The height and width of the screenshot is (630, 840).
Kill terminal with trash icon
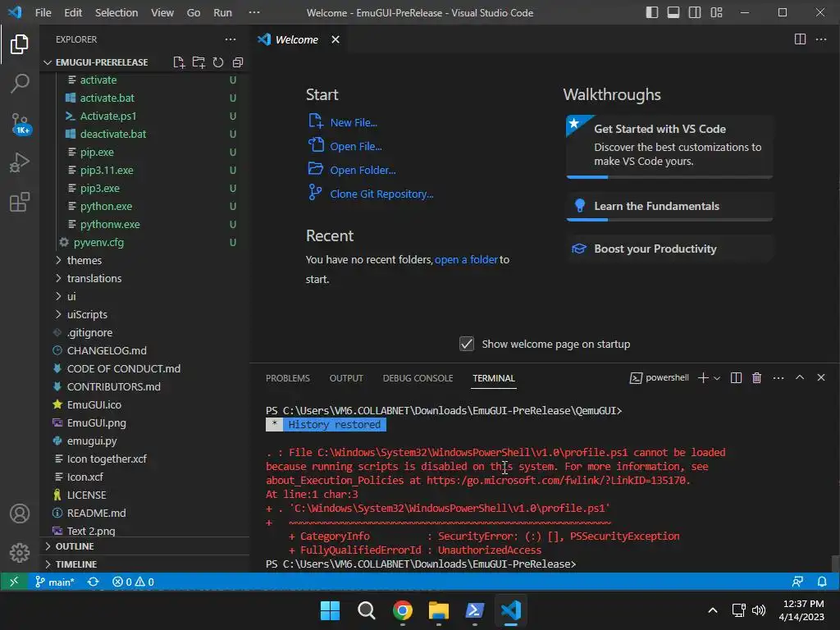(756, 377)
